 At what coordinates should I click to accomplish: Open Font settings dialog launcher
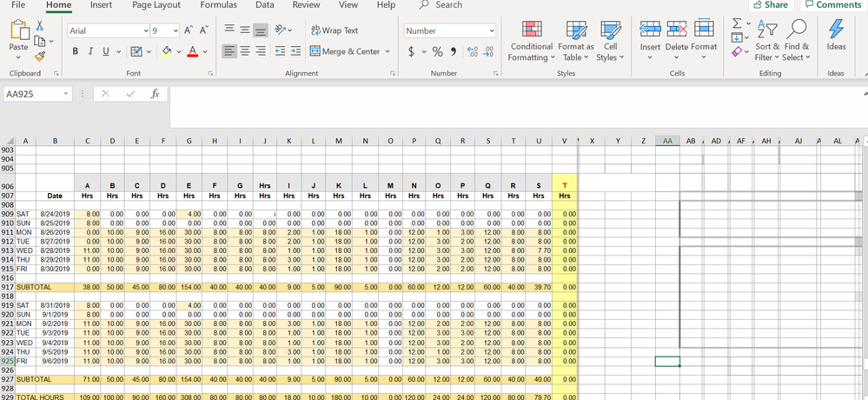point(210,73)
